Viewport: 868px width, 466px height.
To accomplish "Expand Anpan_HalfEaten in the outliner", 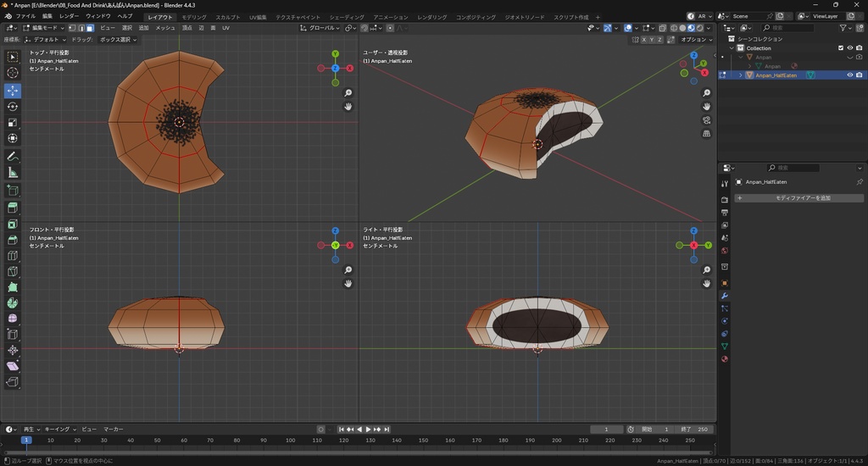I will [741, 75].
